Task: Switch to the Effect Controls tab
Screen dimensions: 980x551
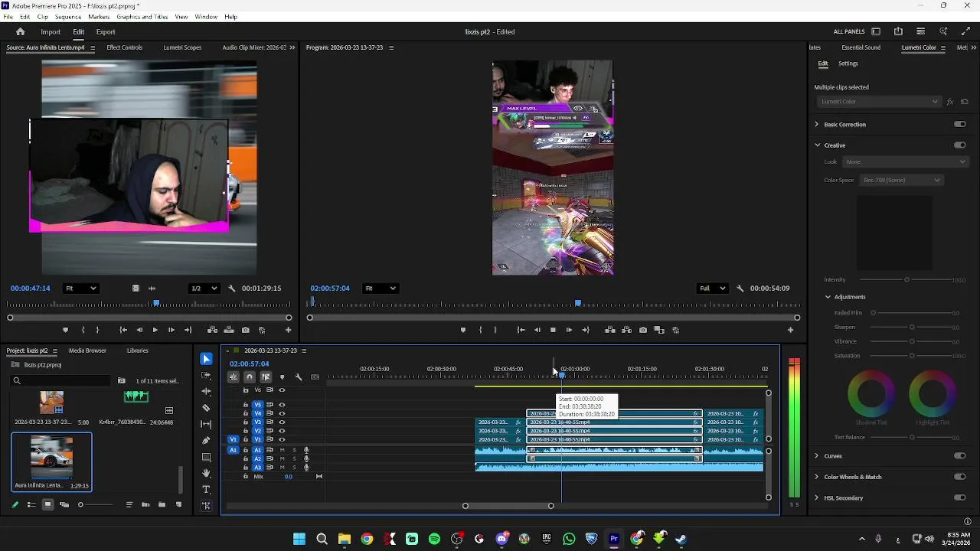Action: pos(125,47)
